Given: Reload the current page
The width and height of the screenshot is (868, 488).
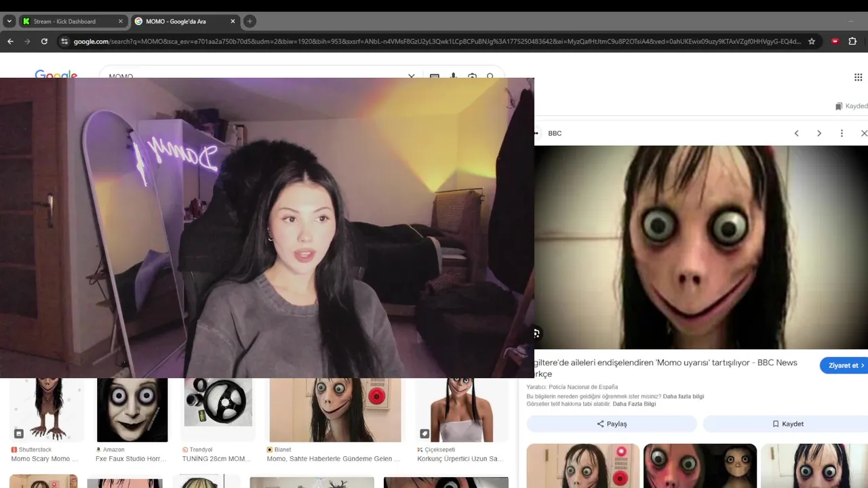Looking at the screenshot, I should pyautogui.click(x=44, y=41).
